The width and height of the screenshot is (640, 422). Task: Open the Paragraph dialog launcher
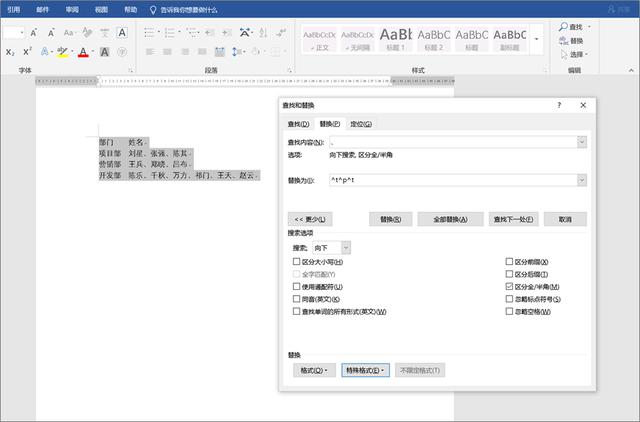[x=290, y=71]
